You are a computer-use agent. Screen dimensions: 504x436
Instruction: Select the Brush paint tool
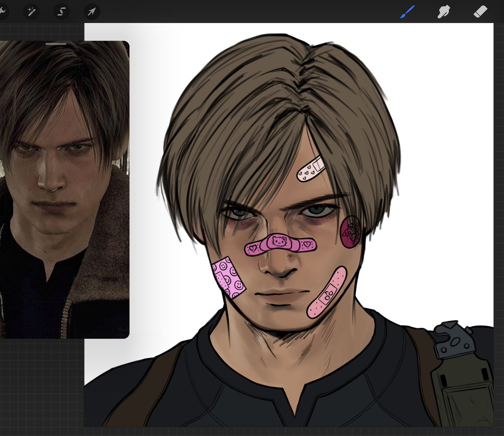(407, 12)
